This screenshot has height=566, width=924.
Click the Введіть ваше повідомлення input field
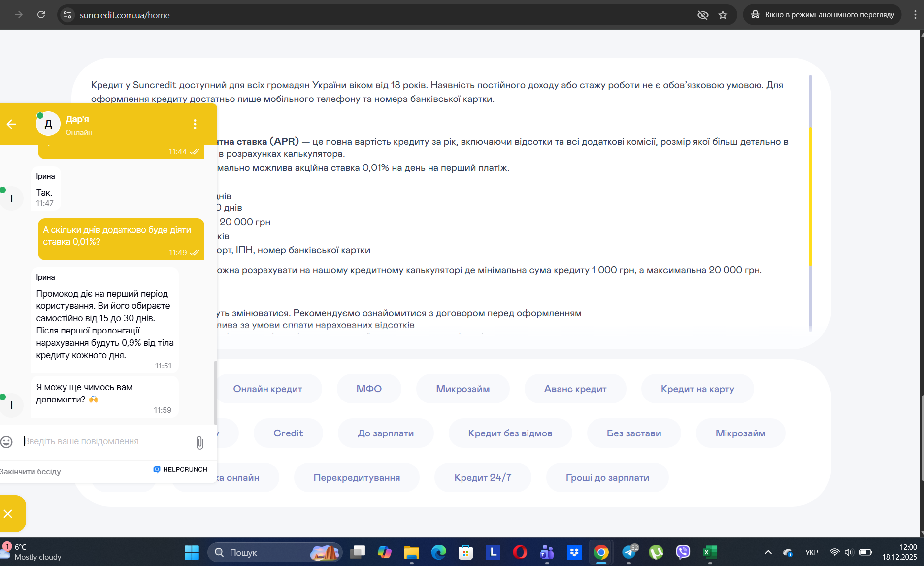click(106, 441)
